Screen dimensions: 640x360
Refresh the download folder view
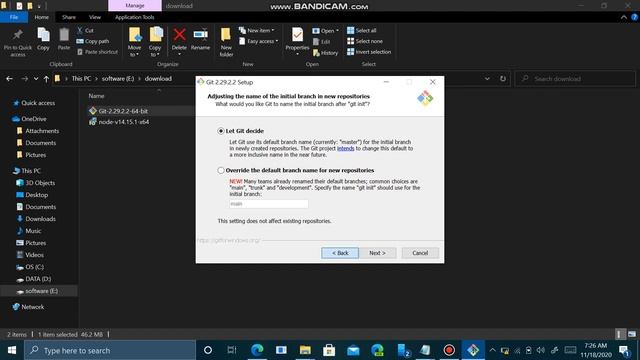(503, 79)
